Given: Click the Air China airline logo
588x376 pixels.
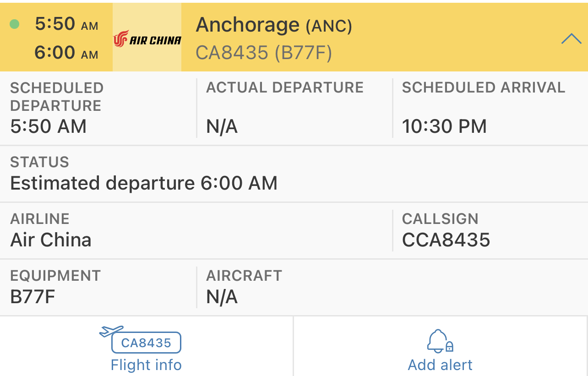Looking at the screenshot, I should pyautogui.click(x=147, y=39).
